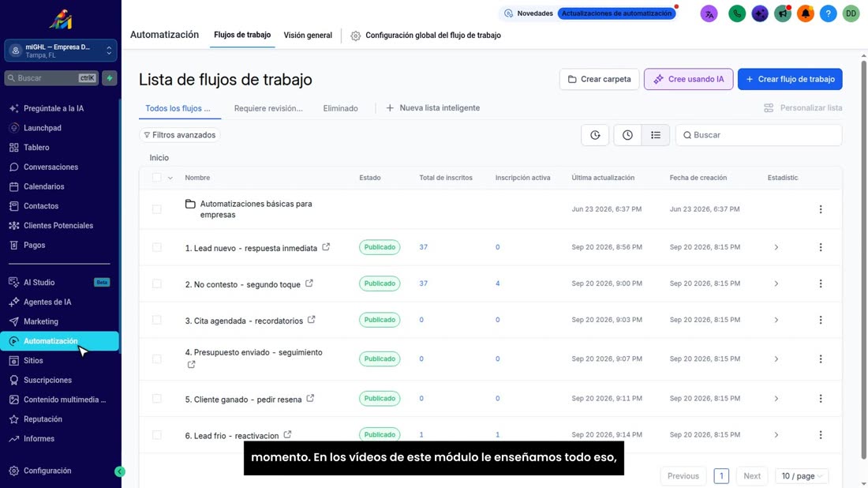Expand statistics chevron for Lead frio
Viewport: 868px width, 488px height.
click(776, 435)
